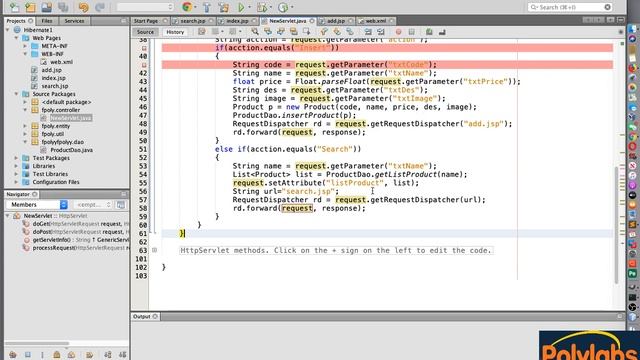Click the Find Selection magnifier icon
The image size is (640, 360).
tap(255, 31)
